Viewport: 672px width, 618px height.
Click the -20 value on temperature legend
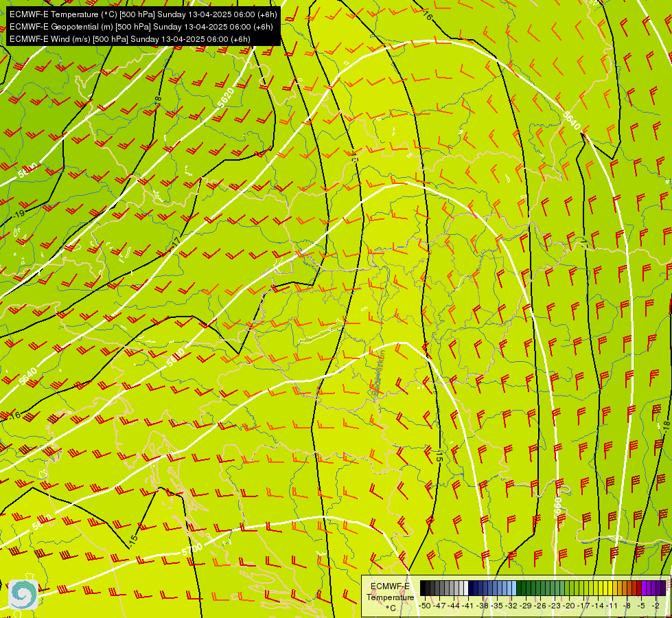coord(569,606)
